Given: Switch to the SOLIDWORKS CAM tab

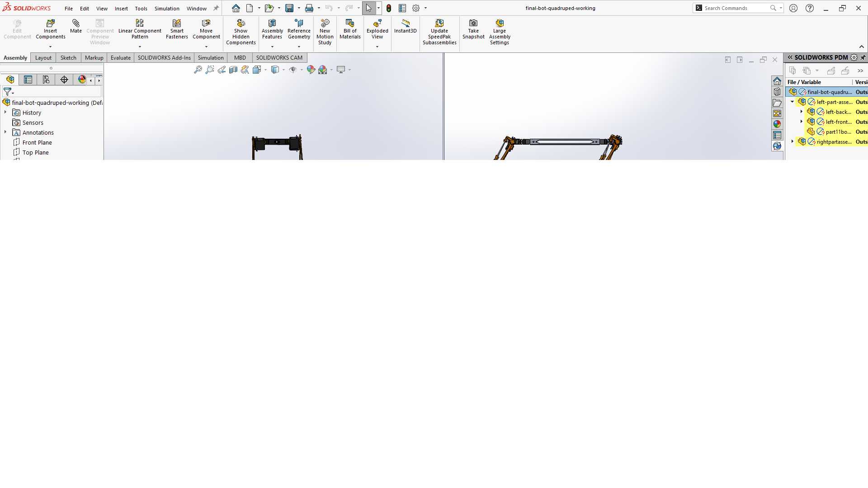Looking at the screenshot, I should point(279,57).
